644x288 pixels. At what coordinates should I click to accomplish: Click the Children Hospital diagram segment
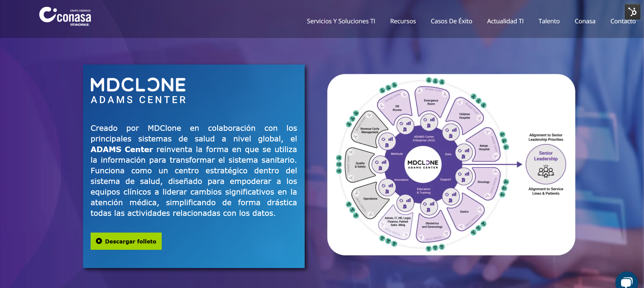(x=464, y=116)
